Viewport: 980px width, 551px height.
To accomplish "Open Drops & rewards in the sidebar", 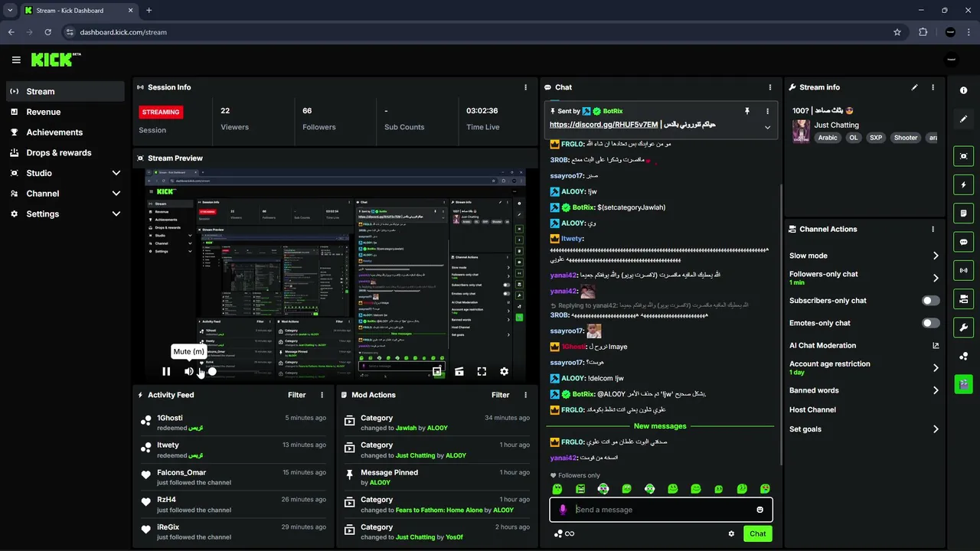I will point(65,153).
